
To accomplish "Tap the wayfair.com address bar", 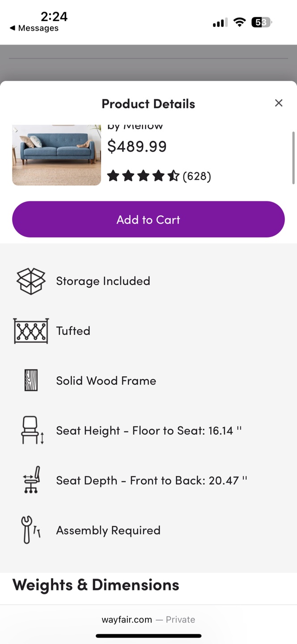I will coord(148,619).
